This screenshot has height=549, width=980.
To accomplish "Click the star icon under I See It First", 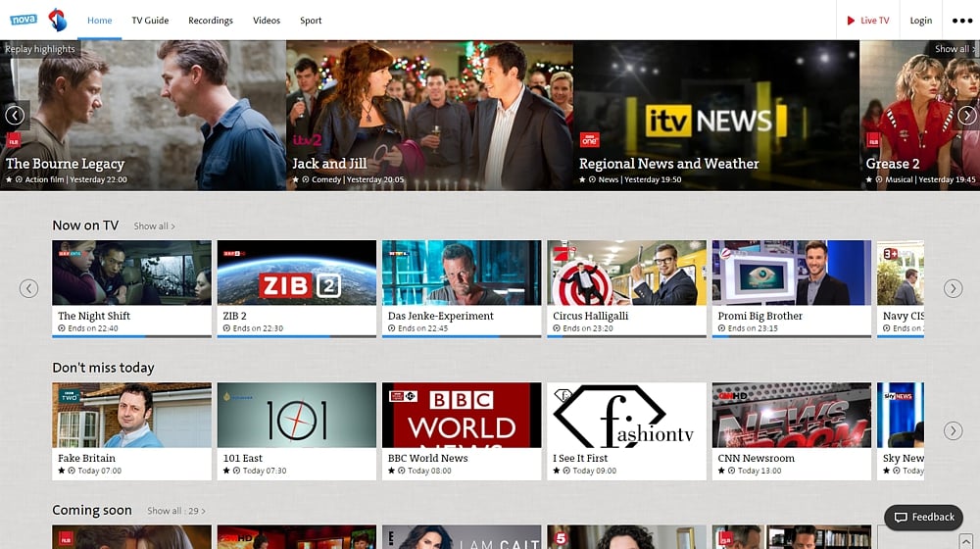I will pyautogui.click(x=557, y=471).
